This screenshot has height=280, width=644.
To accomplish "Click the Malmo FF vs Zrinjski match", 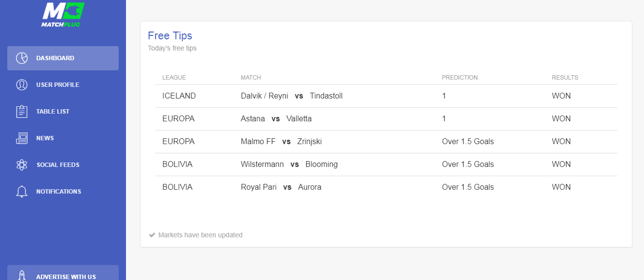I will click(x=281, y=142).
